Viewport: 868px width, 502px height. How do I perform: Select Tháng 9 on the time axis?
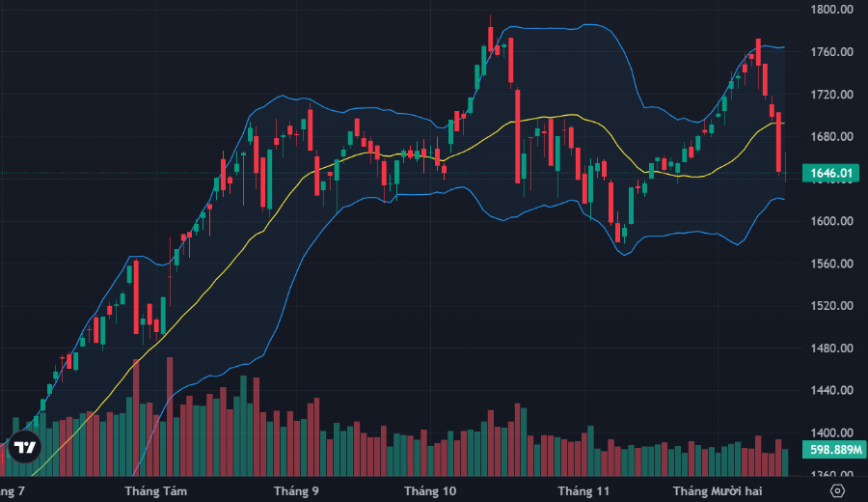click(296, 491)
